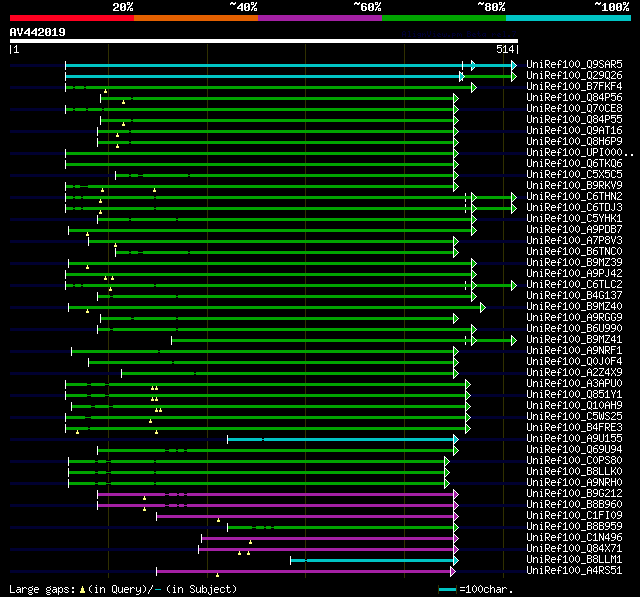Click the green end arrowhead on UniRef100_B9MZ40 row

click(x=483, y=307)
